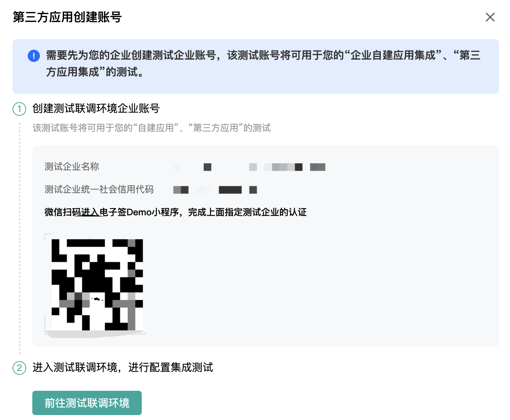The image size is (510, 420).
Task: Select the heading 进入测试联调环境，进行配置集成测试
Action: pyautogui.click(x=123, y=368)
